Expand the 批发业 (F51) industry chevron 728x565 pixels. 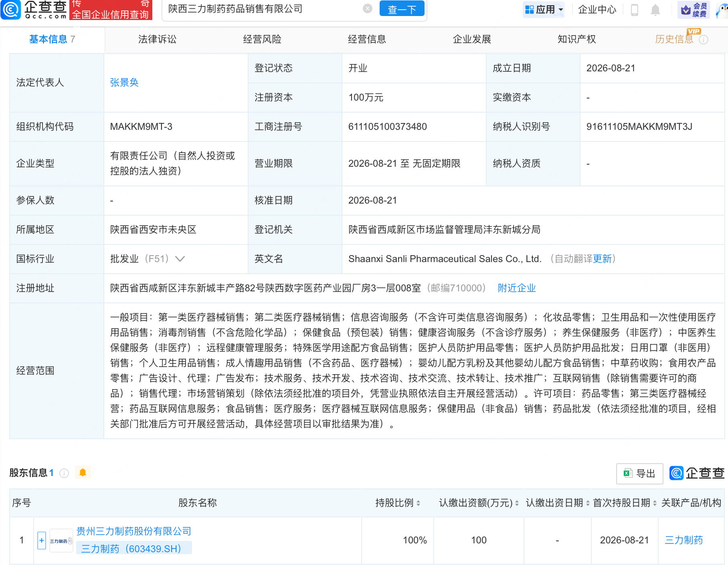pyautogui.click(x=180, y=259)
